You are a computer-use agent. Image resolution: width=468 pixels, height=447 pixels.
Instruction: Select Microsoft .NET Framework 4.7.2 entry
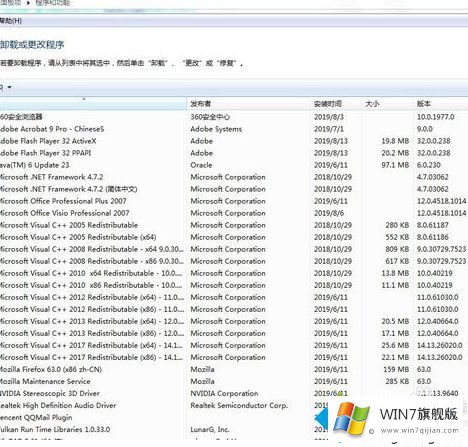click(x=51, y=177)
